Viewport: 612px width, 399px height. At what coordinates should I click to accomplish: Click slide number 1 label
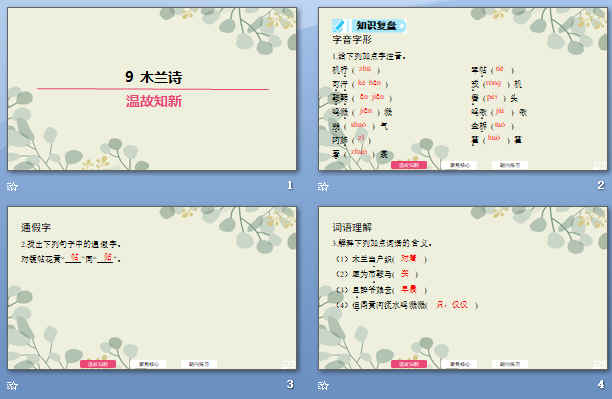click(290, 185)
